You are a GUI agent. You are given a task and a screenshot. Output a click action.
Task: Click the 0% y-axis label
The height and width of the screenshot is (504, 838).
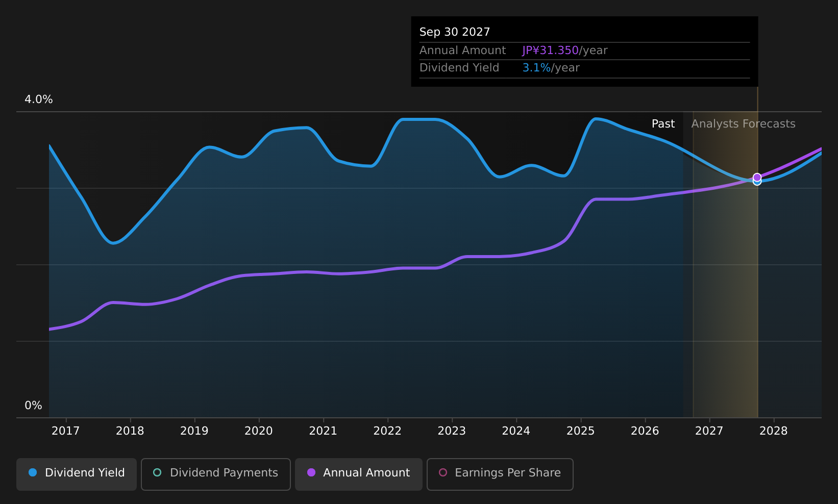coord(33,406)
